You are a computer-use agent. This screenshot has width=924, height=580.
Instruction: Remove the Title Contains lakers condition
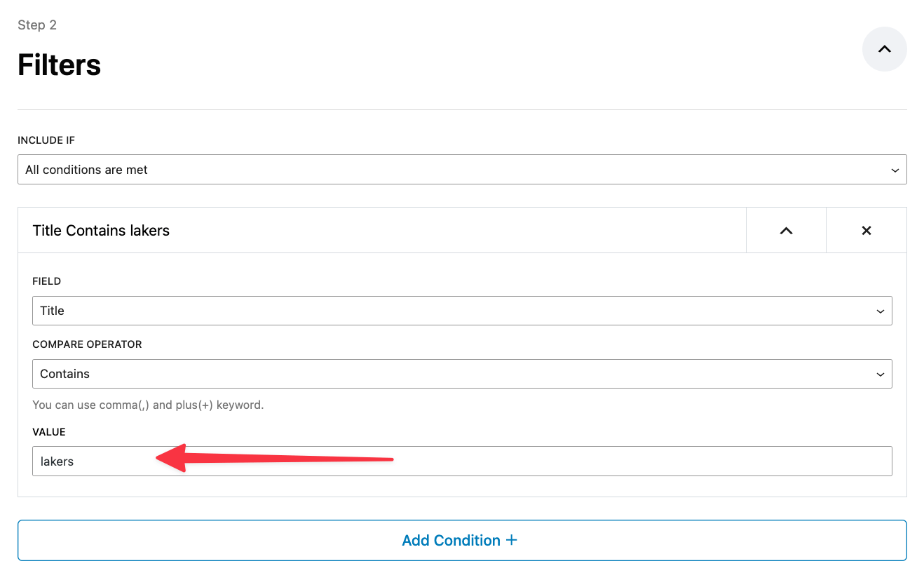coord(867,231)
